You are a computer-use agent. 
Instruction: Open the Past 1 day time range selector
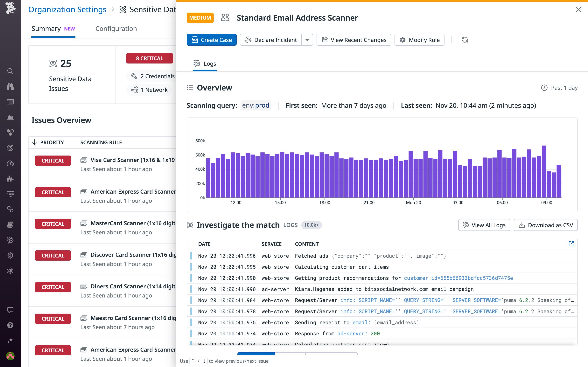point(559,88)
